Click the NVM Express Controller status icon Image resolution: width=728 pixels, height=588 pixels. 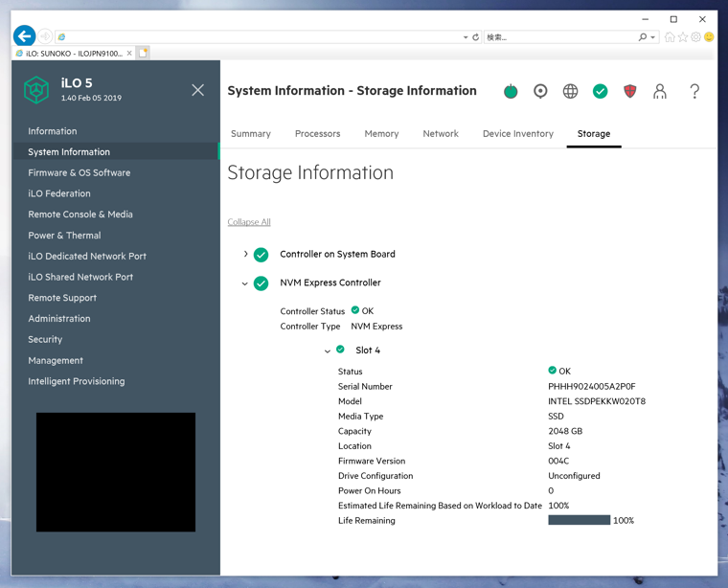[x=261, y=283]
